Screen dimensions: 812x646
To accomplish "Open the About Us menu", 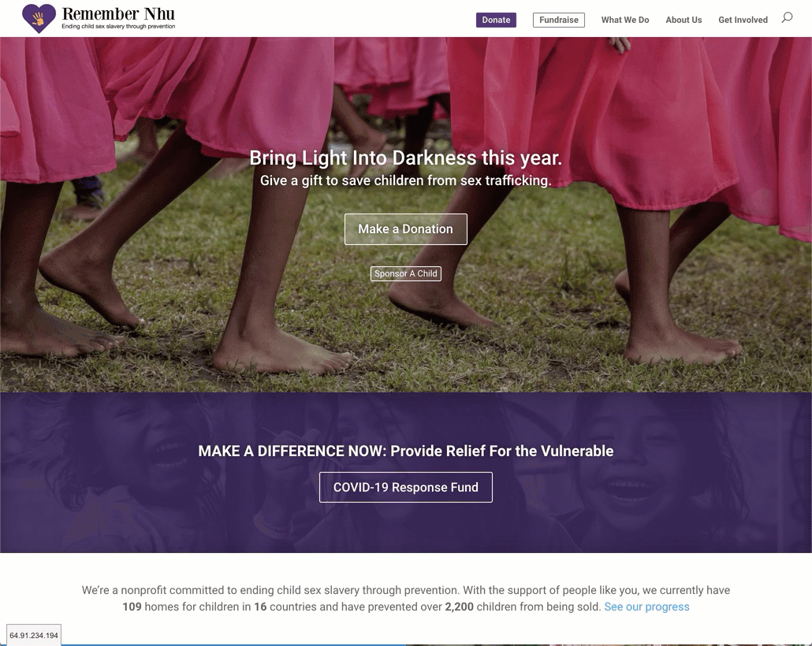I will (x=683, y=20).
